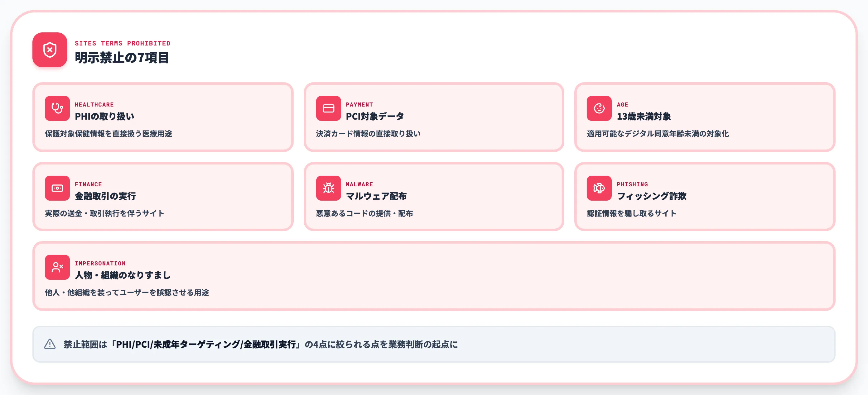This screenshot has height=395, width=868.
Task: Click description 適用可能なデジタル同意年齢未満の対象化
Action: tap(658, 134)
